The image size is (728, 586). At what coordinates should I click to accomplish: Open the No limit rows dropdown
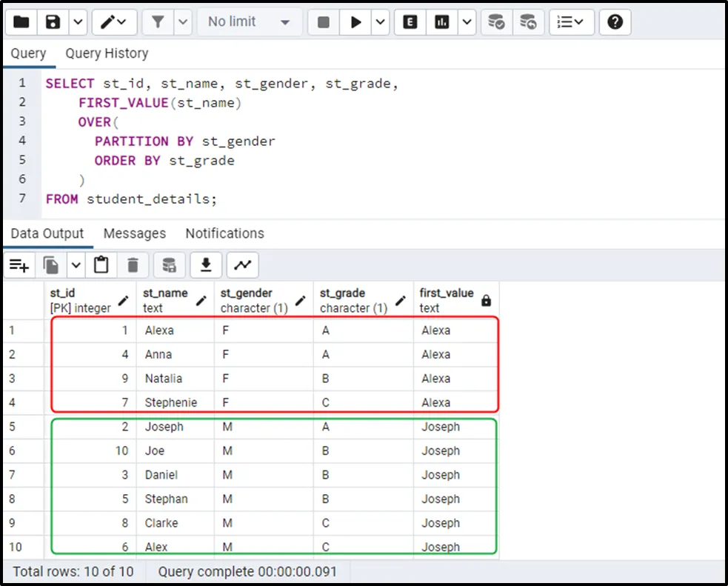coord(249,22)
